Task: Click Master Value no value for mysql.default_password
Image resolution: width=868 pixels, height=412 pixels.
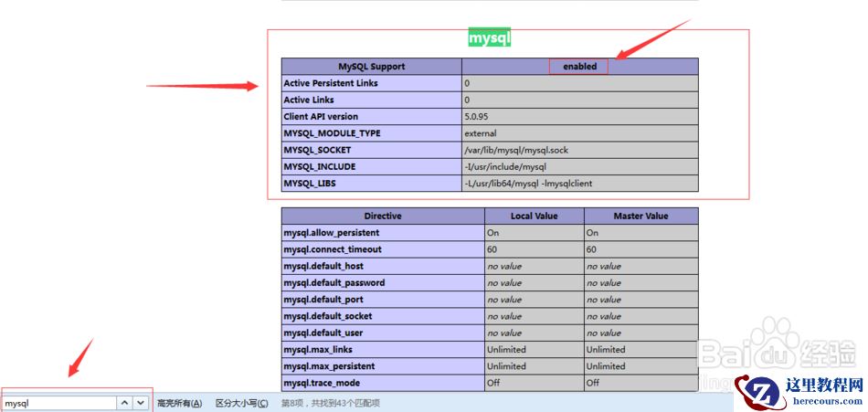Action: coord(604,283)
